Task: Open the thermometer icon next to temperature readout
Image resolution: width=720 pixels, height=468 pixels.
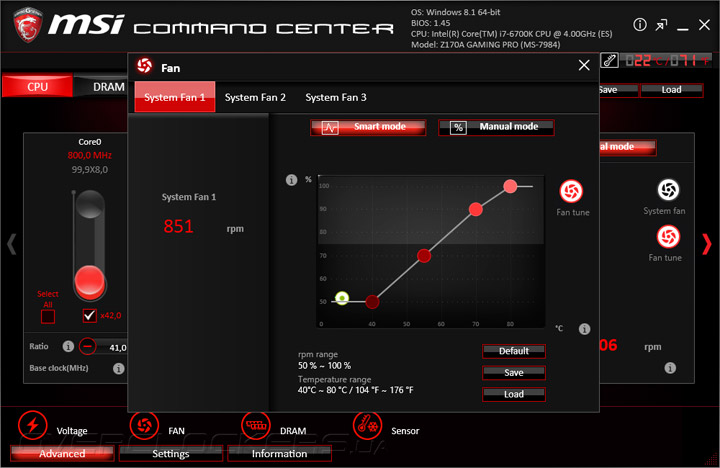Action: tap(609, 60)
